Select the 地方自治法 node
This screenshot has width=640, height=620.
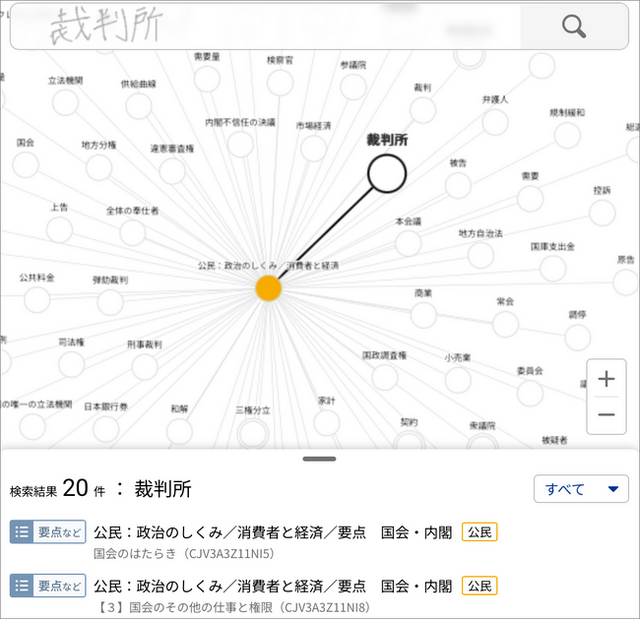481,254
